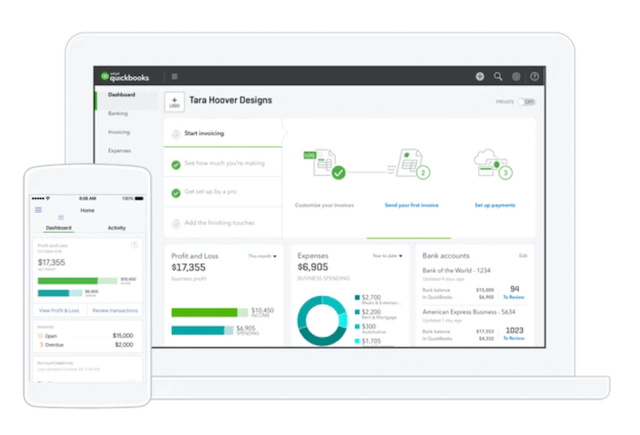Click the step 3 payments illustration icon
Viewport: 640px width, 435px height.
pyautogui.click(x=493, y=164)
